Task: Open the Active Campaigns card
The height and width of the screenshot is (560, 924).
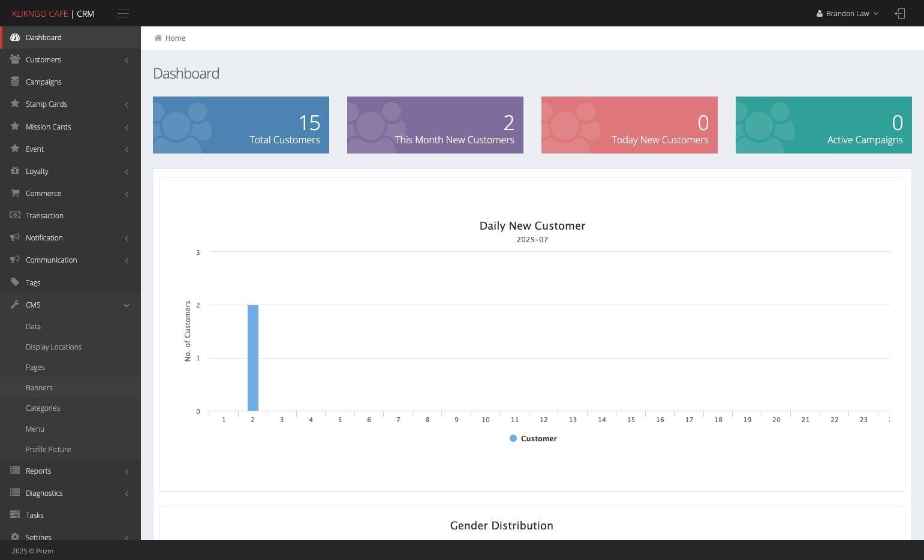Action: pos(824,125)
